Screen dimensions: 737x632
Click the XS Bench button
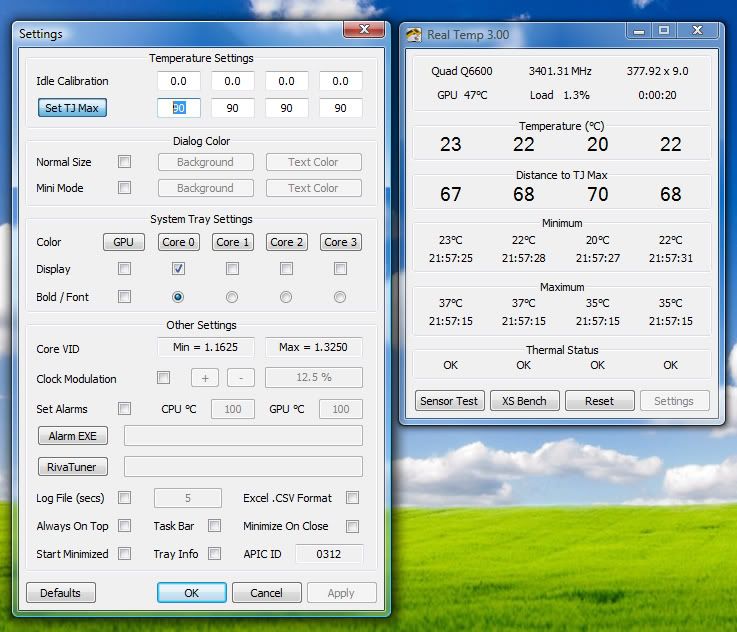click(525, 401)
